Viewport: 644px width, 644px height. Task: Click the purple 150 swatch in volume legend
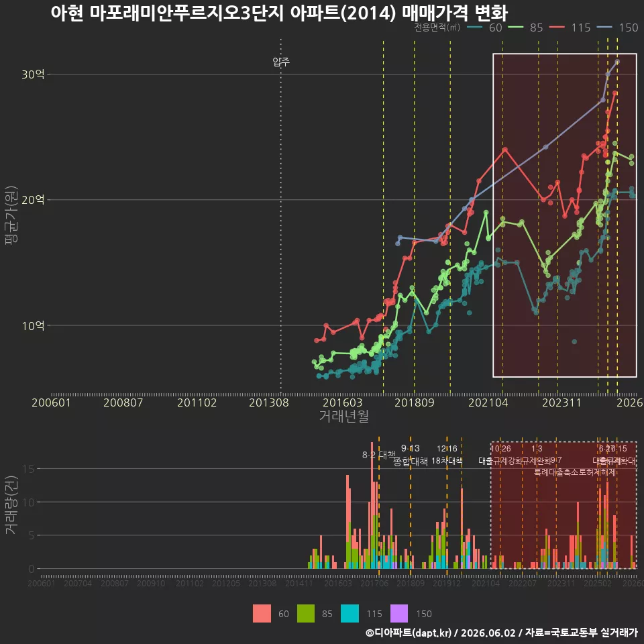[x=398, y=614]
